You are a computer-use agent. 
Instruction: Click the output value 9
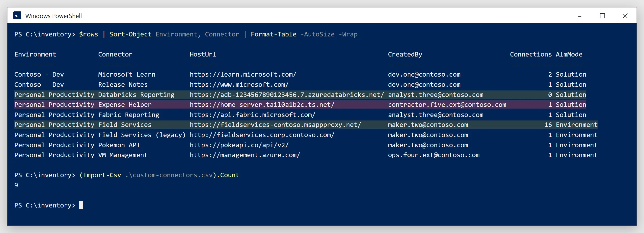coord(16,185)
